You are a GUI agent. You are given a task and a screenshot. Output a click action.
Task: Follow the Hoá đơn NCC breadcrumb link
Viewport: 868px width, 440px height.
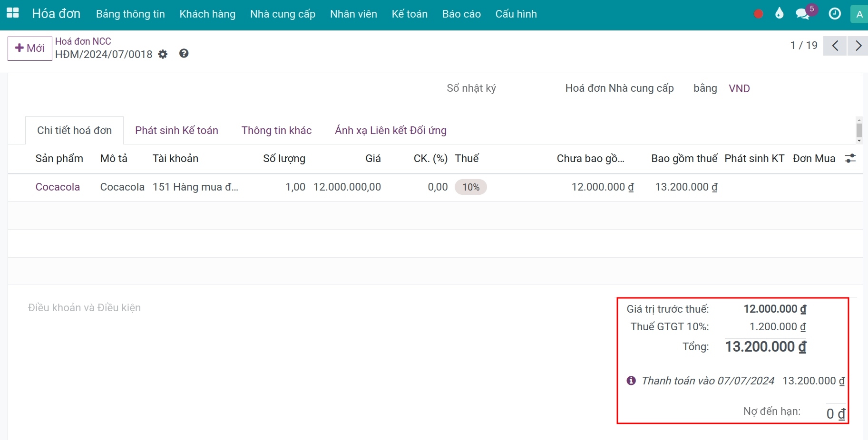pyautogui.click(x=83, y=41)
